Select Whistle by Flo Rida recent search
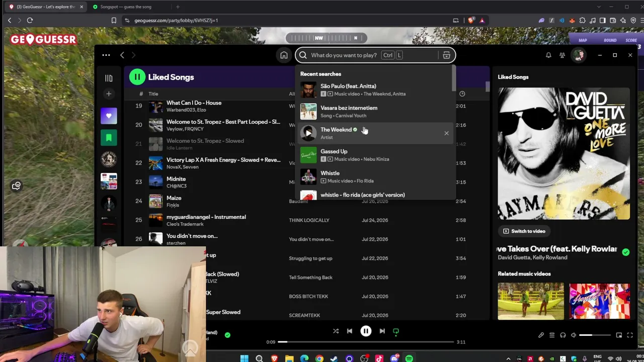Image resolution: width=644 pixels, height=362 pixels. point(375,176)
